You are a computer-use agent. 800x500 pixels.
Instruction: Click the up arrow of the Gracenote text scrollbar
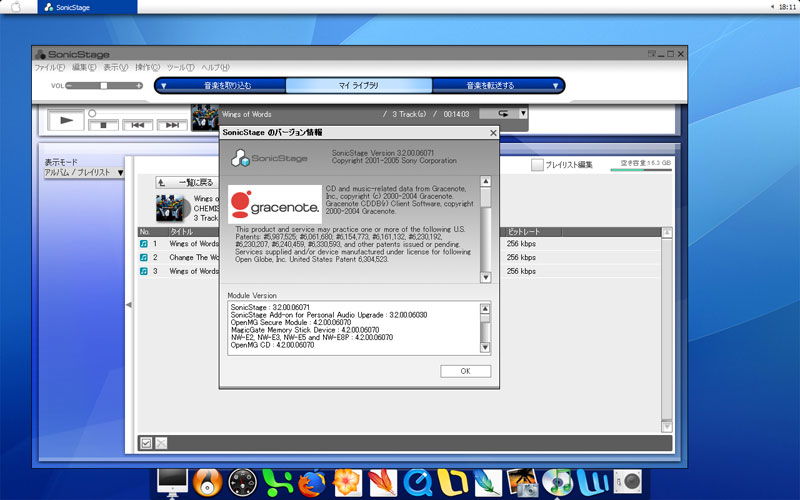pyautogui.click(x=486, y=182)
